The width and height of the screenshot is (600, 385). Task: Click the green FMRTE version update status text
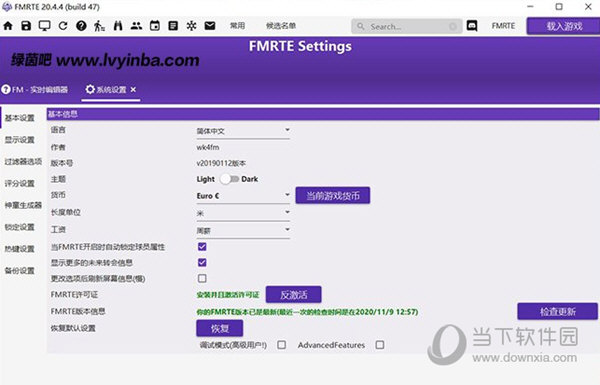click(x=307, y=312)
